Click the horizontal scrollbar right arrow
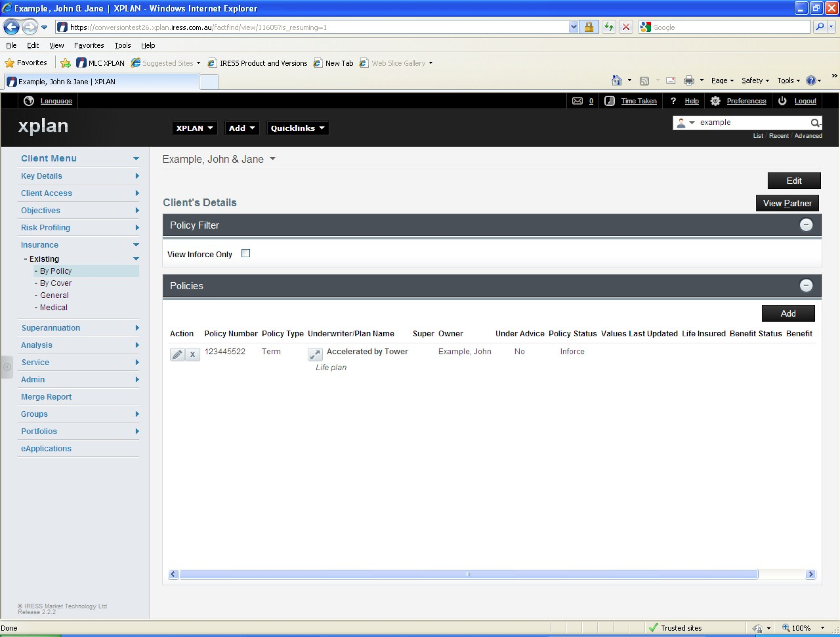This screenshot has width=840, height=637. [x=810, y=574]
